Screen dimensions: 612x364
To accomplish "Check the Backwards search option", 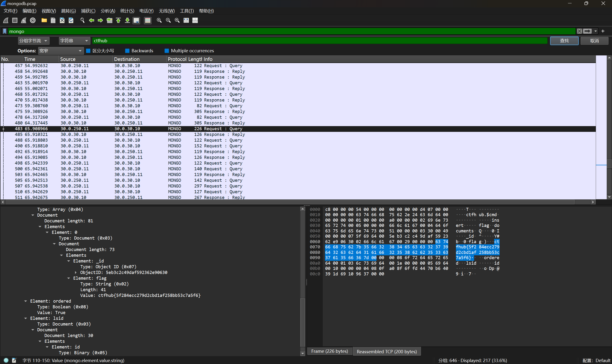I will point(127,51).
